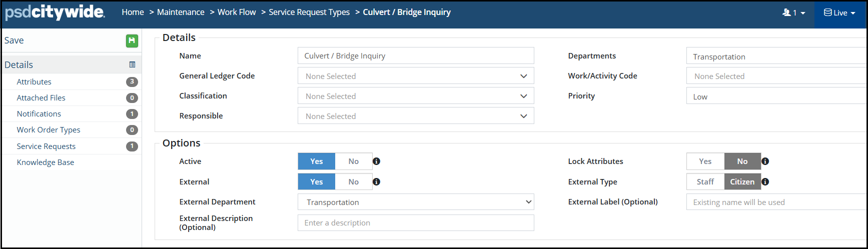Open the General Ledger Code dropdown
The image size is (868, 249).
pyautogui.click(x=416, y=76)
